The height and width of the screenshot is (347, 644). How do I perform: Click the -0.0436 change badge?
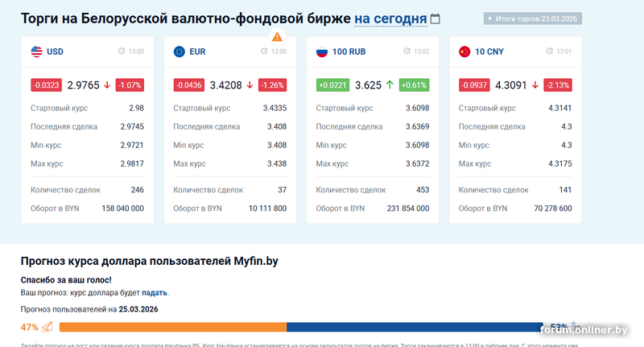[x=189, y=85]
